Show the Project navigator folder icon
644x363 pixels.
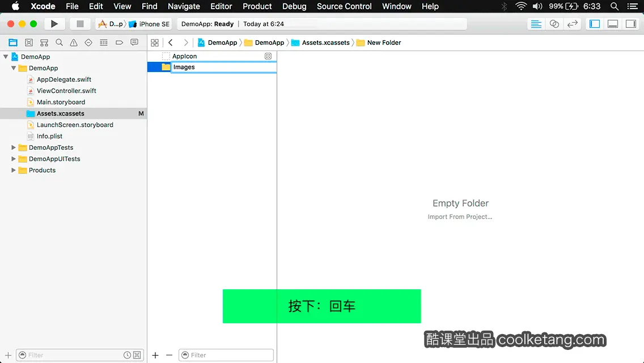pos(13,43)
